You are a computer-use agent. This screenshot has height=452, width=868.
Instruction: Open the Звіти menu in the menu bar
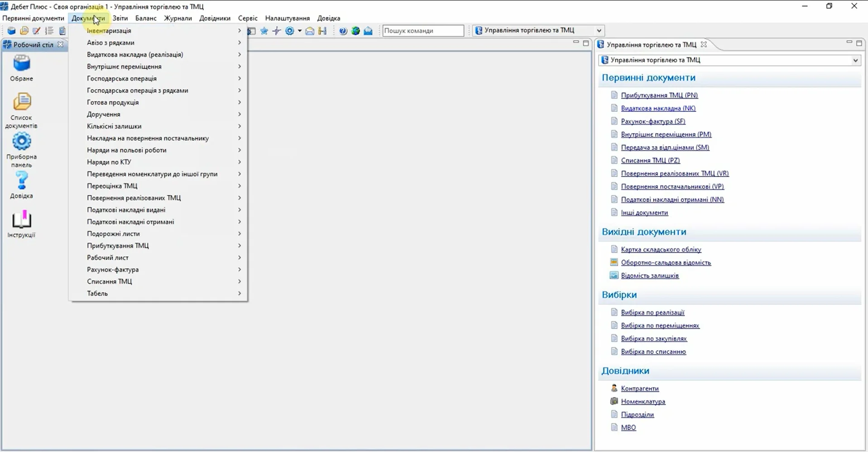coord(120,18)
